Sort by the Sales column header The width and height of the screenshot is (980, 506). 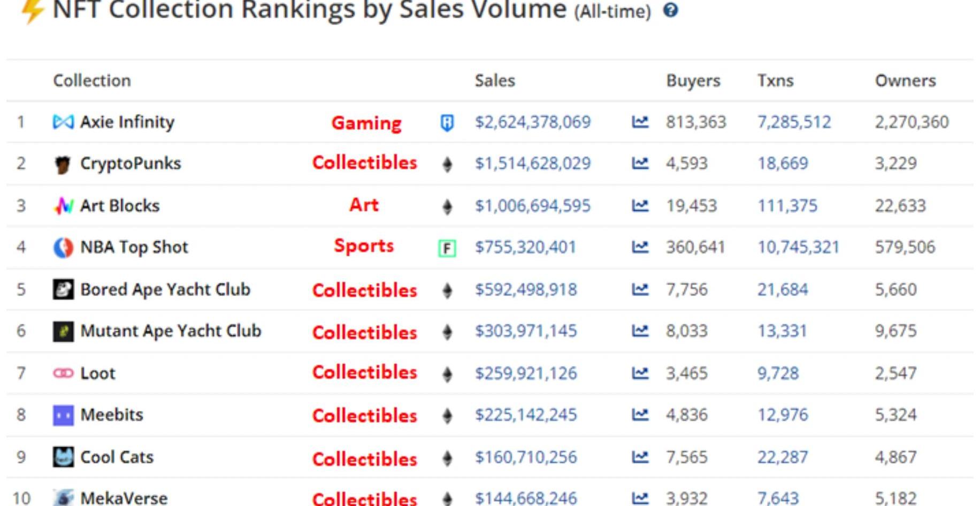coord(495,81)
